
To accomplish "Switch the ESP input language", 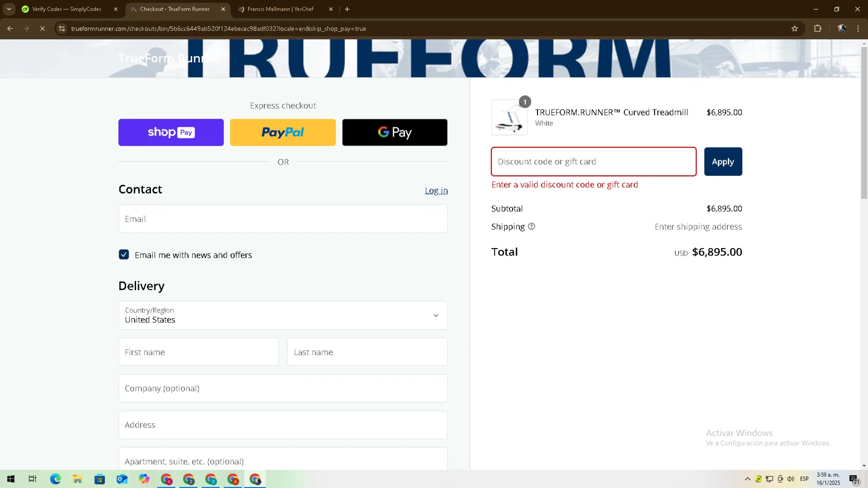I will click(x=804, y=479).
